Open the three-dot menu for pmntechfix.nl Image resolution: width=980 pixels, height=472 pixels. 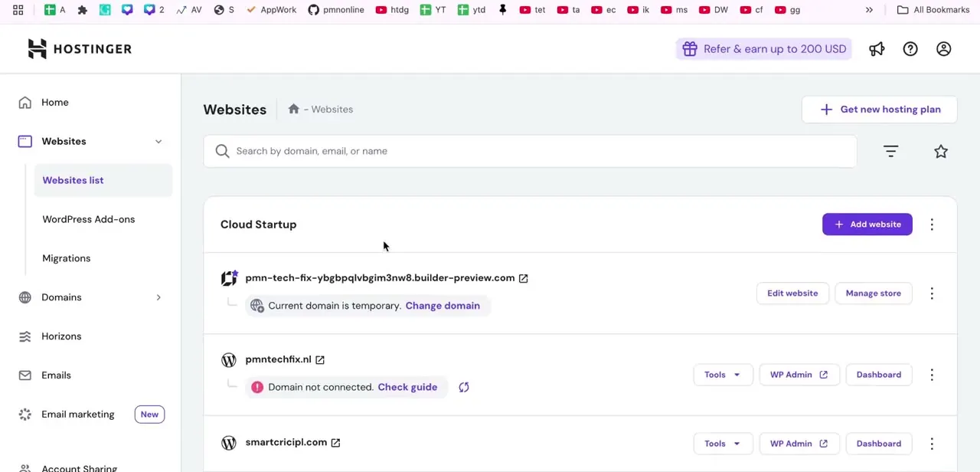932,375
